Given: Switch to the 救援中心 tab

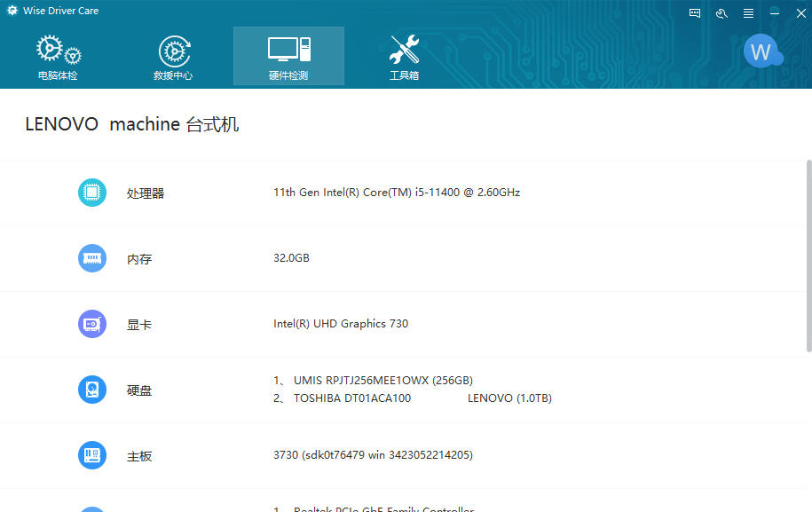Looking at the screenshot, I should click(x=173, y=58).
